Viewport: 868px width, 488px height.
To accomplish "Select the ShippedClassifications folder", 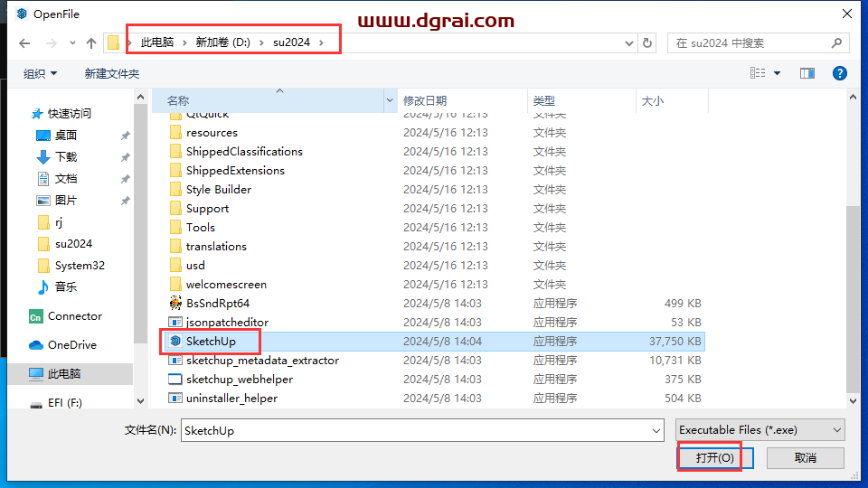I will [244, 152].
